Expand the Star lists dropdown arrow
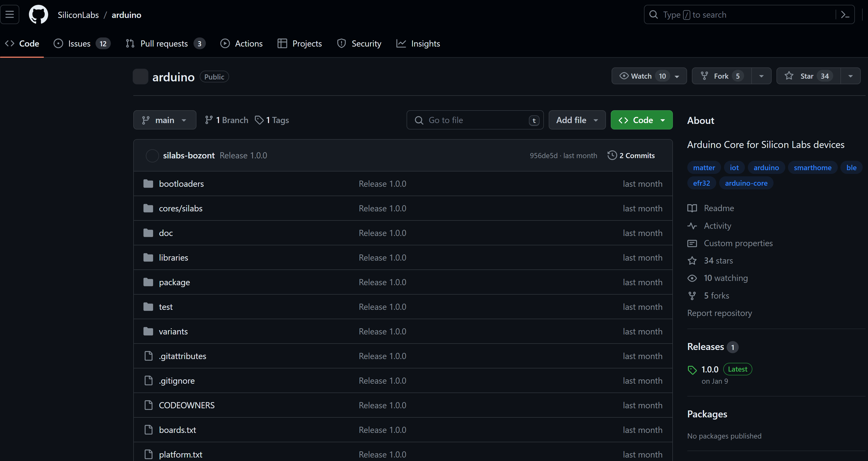Screen dimensions: 868x461 pos(851,76)
